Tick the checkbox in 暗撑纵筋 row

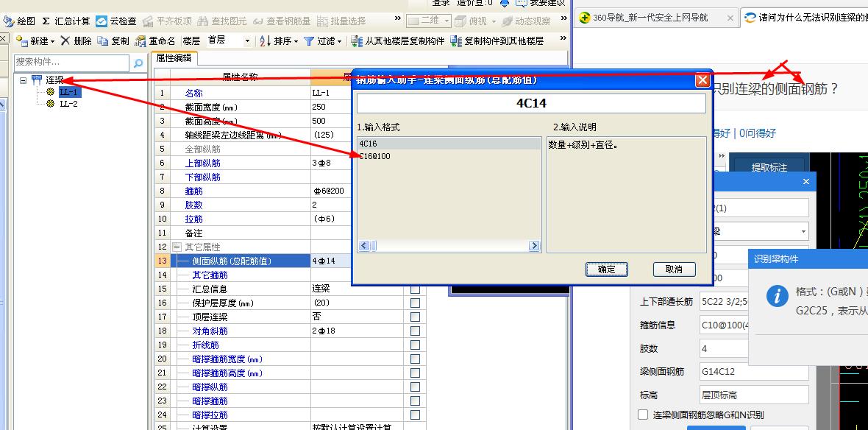coord(415,387)
